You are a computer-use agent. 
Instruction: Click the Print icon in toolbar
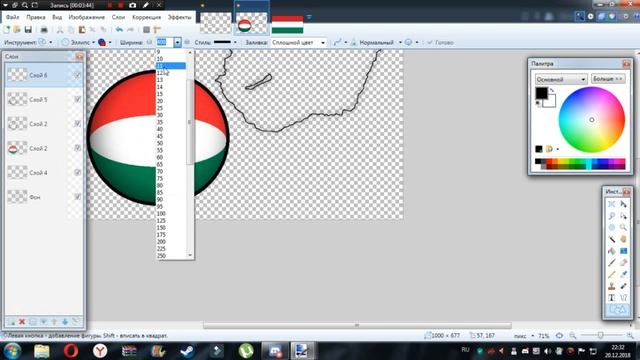click(44, 29)
